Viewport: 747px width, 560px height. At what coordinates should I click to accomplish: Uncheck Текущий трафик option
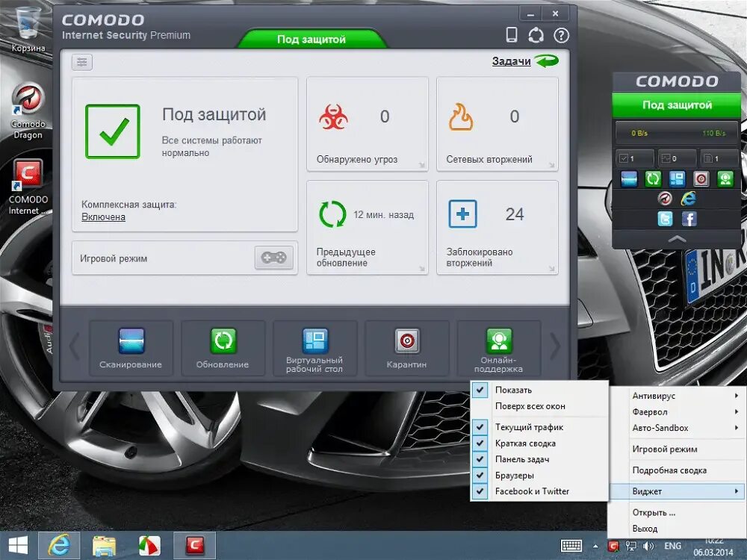pos(539,427)
